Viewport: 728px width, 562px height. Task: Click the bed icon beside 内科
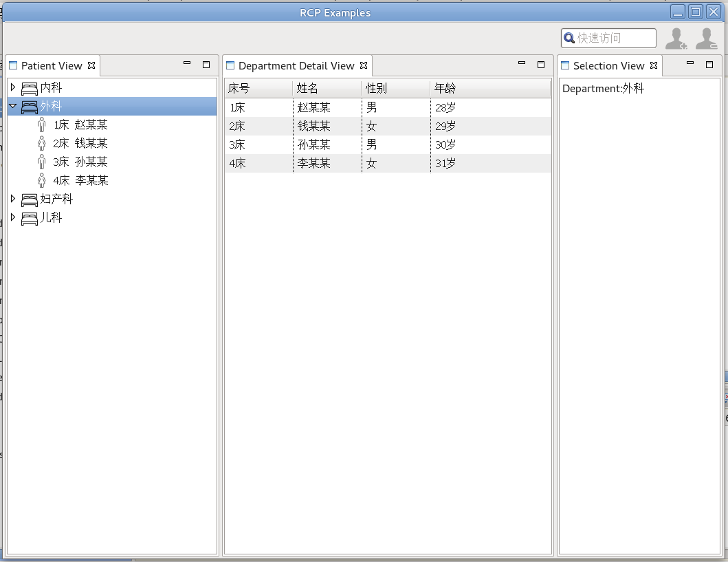pyautogui.click(x=30, y=88)
